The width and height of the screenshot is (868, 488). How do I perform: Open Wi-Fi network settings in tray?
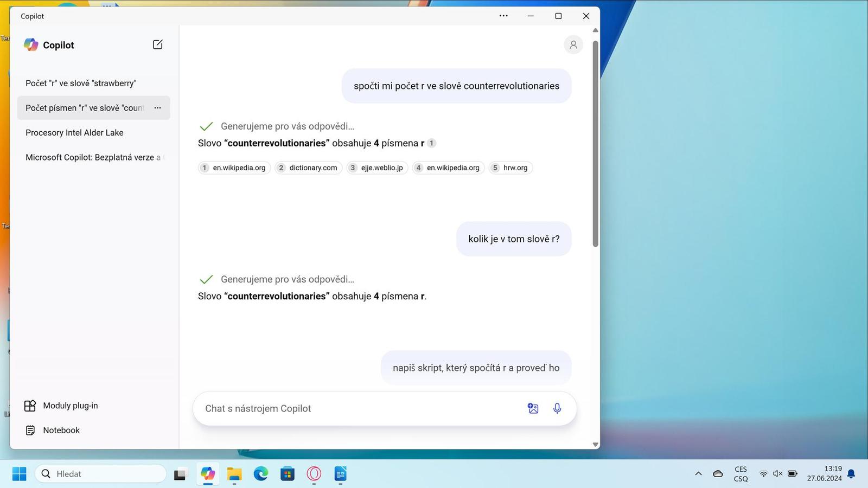(763, 474)
